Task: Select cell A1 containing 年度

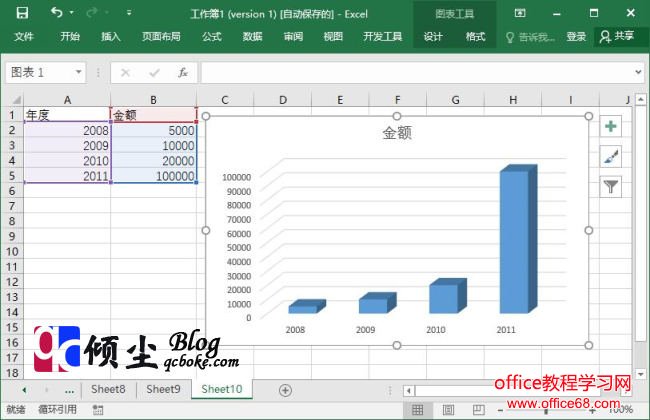Action: [x=67, y=115]
